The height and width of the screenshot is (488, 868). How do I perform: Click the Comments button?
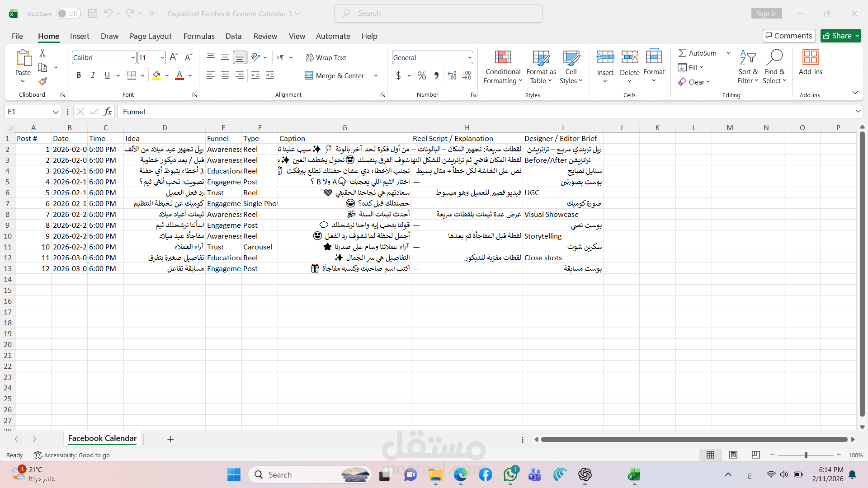click(789, 36)
